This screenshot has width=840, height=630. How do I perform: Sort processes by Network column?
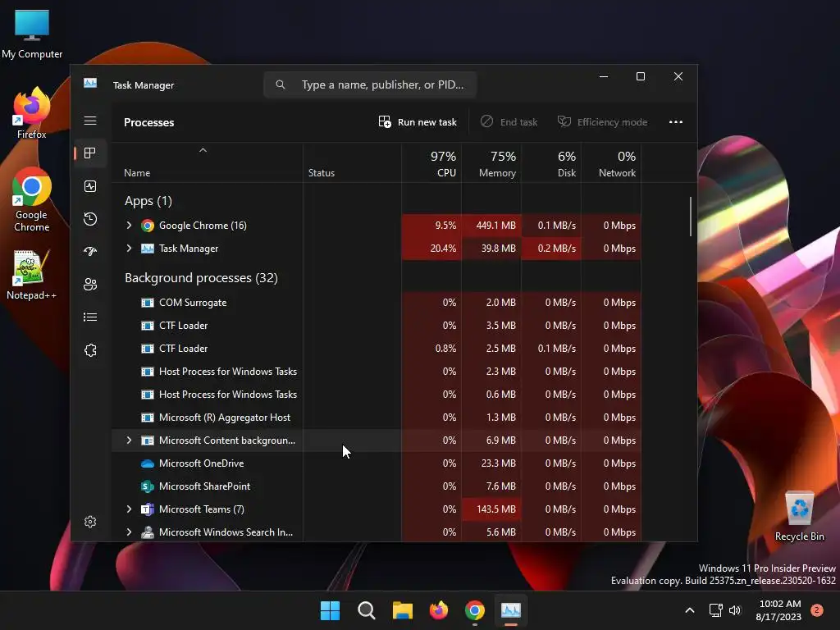point(611,163)
